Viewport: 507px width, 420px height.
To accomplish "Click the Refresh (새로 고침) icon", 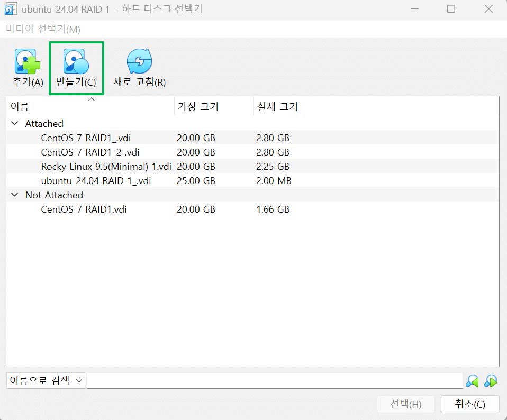I will point(139,61).
